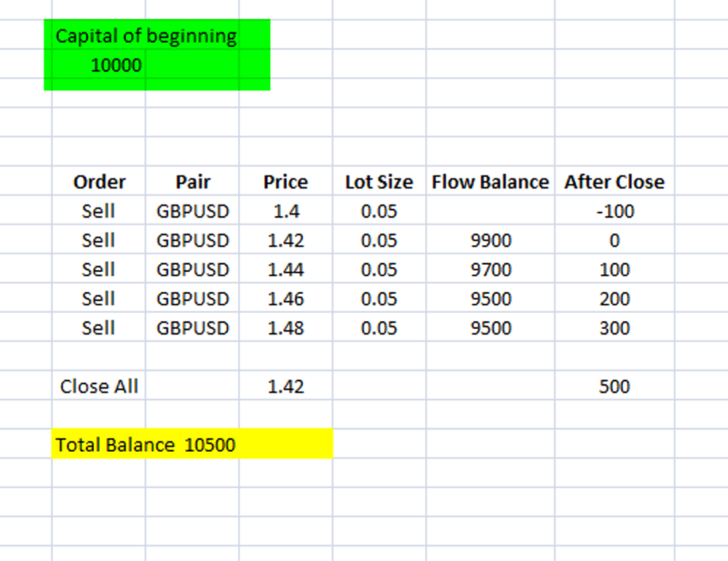The height and width of the screenshot is (561, 728).
Task: Click the GBPUSD cell in the 1.4 price row
Action: 193,211
